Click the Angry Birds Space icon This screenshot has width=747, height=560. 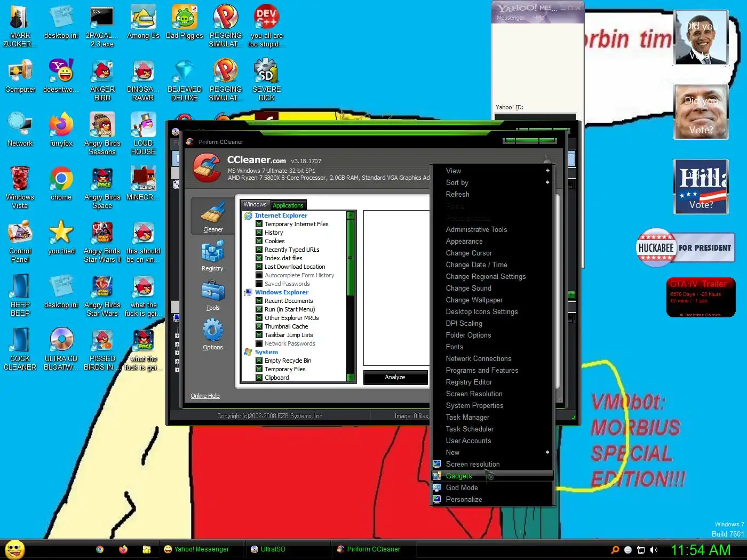pyautogui.click(x=102, y=187)
